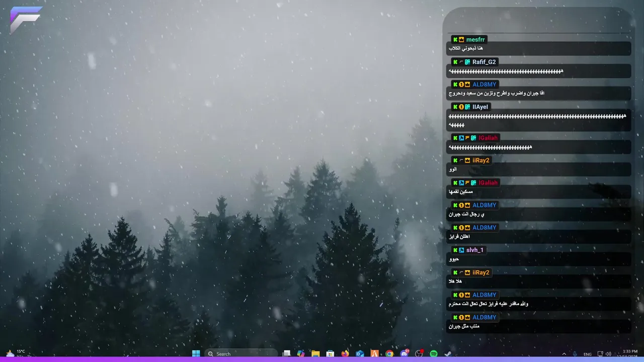The width and height of the screenshot is (644, 362).
Task: Click the chat message 'منتب مثل جبران'
Action: point(464,326)
